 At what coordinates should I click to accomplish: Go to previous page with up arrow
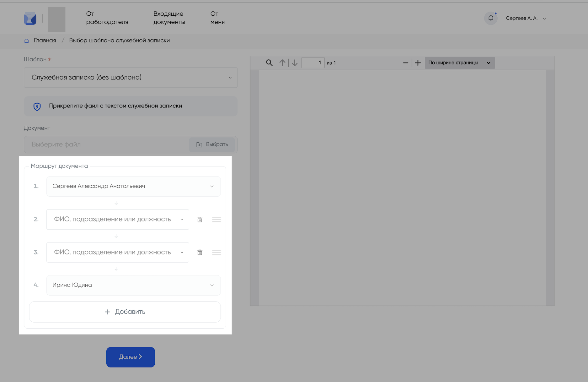click(x=282, y=63)
